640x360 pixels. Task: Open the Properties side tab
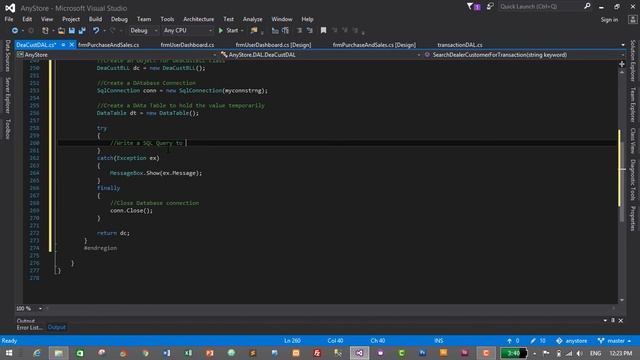pyautogui.click(x=633, y=218)
